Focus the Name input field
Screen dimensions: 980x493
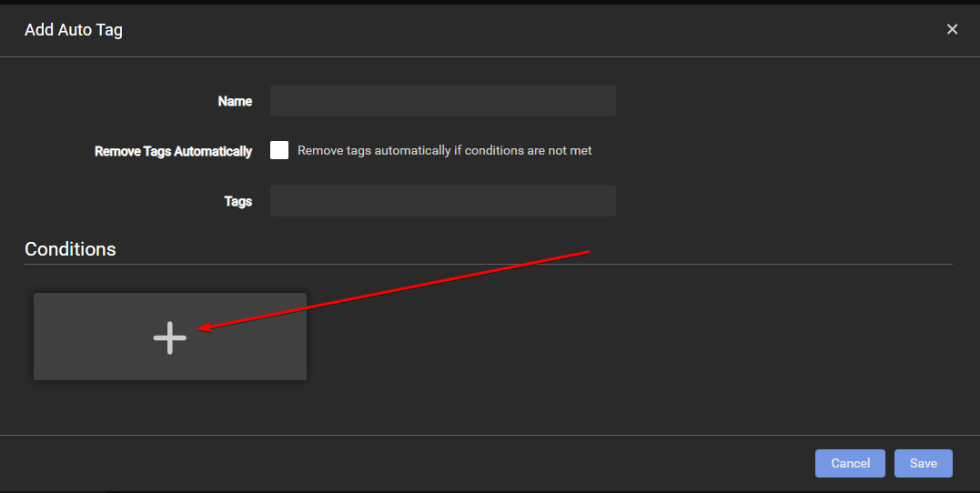[442, 101]
